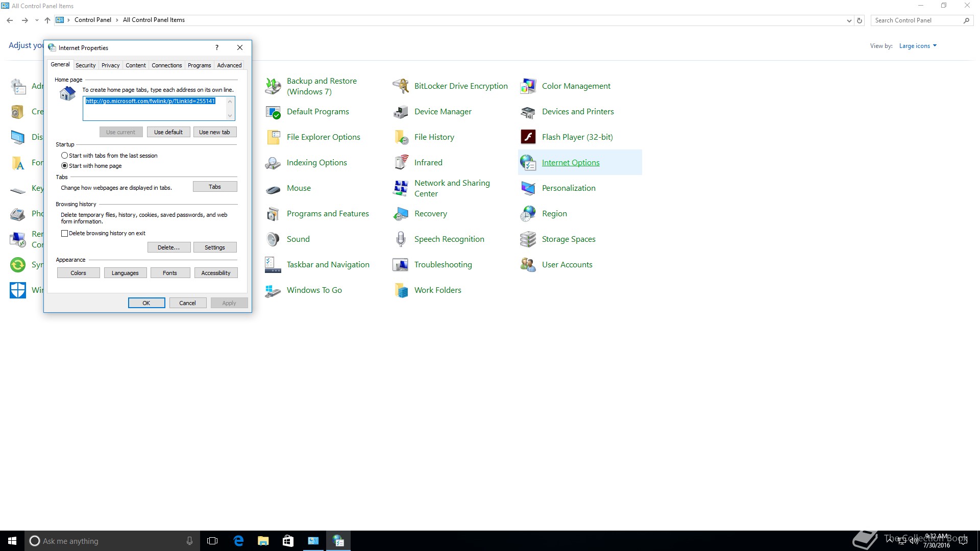The width and height of the screenshot is (980, 551).
Task: Launch Microsoft Edge from the taskbar
Action: [x=238, y=541]
